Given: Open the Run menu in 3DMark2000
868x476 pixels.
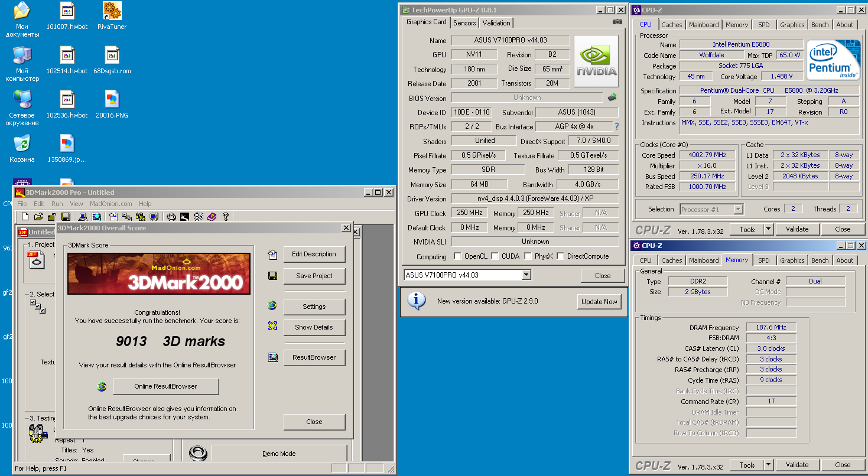Looking at the screenshot, I should 57,204.
